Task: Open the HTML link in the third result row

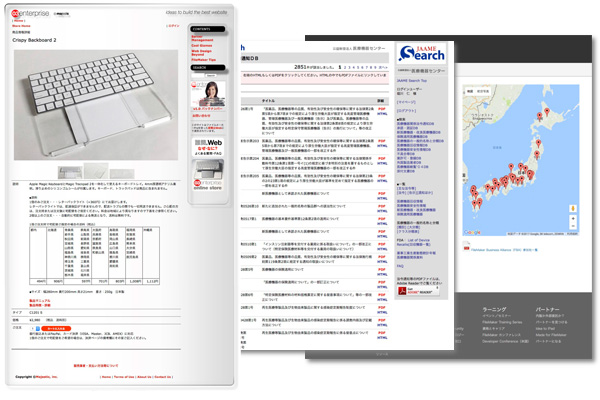Action: [x=382, y=163]
